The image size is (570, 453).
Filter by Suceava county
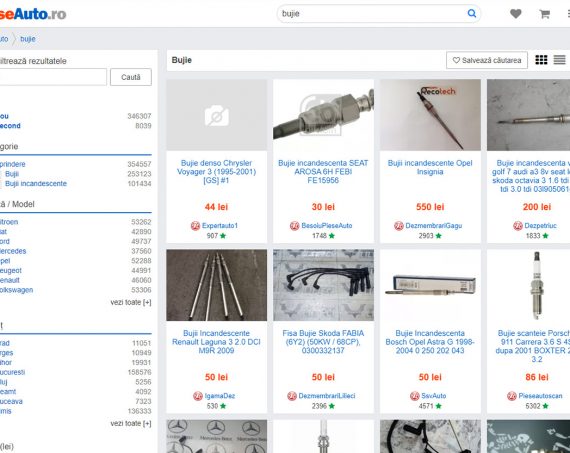11,401
